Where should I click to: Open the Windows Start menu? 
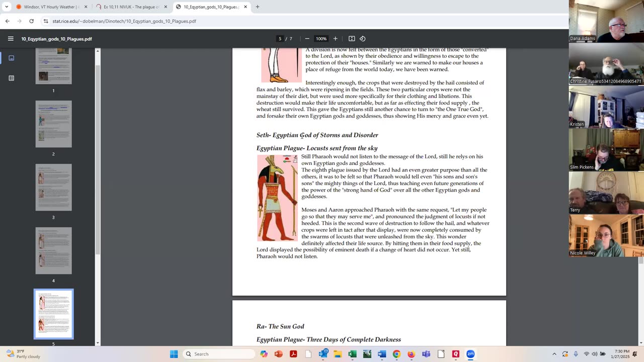[174, 354]
